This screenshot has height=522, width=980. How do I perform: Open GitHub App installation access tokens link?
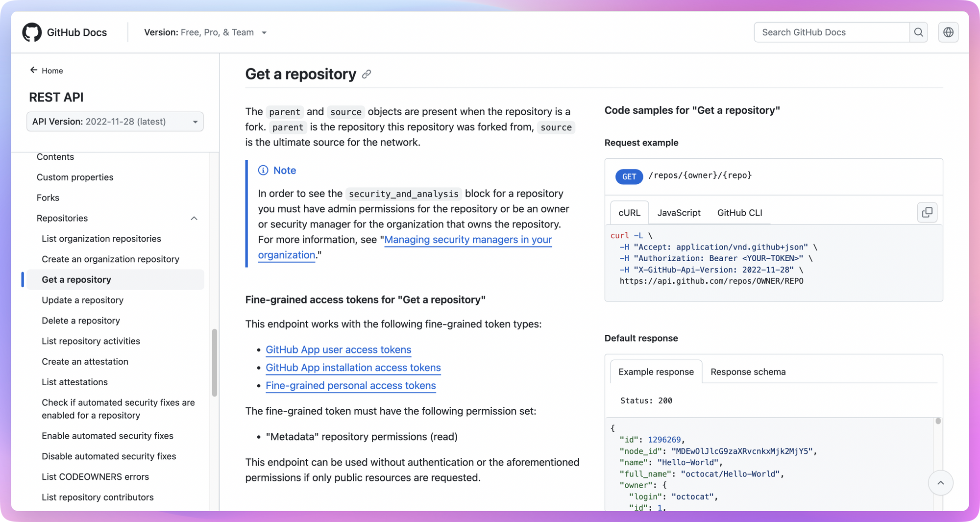353,368
